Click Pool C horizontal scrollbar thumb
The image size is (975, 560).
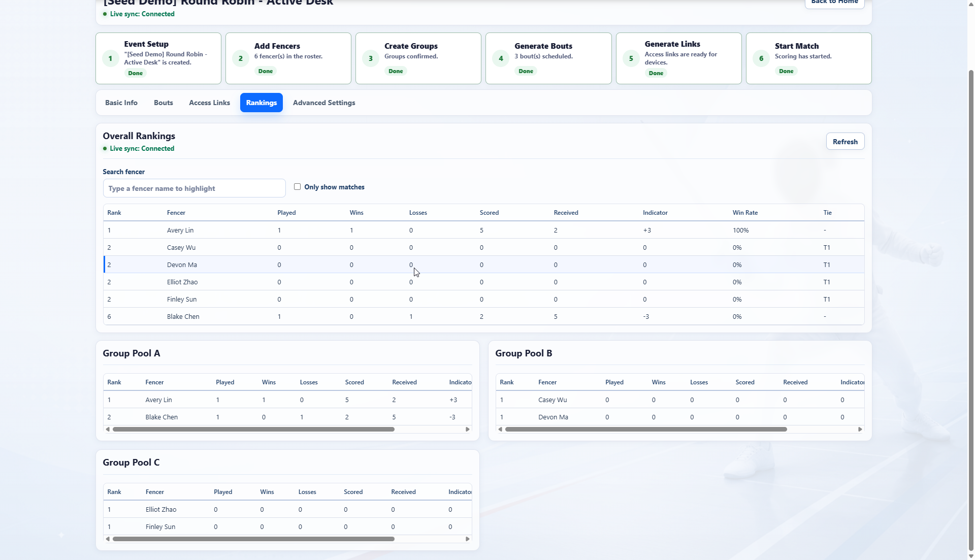click(253, 539)
